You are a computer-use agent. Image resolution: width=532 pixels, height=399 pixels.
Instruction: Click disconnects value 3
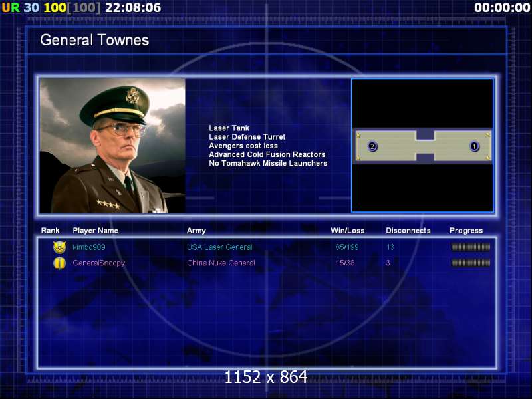[388, 263]
